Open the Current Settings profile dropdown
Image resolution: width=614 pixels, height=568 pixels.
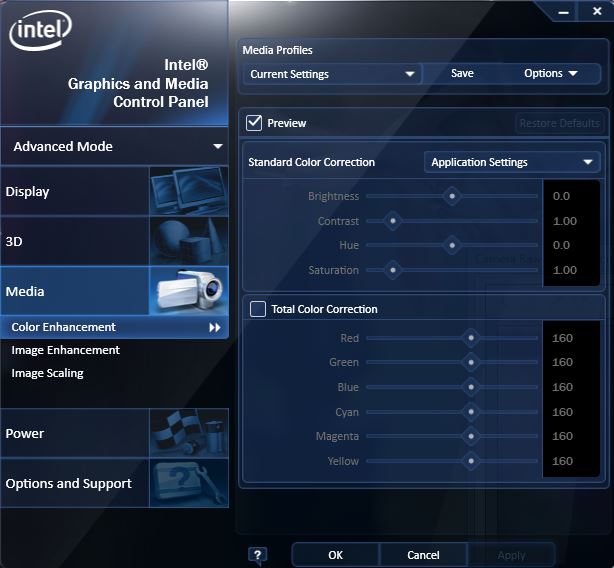pos(332,74)
